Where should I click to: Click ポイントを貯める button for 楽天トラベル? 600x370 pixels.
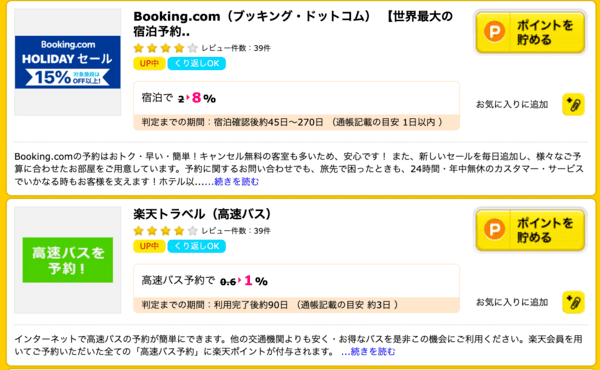tap(530, 230)
